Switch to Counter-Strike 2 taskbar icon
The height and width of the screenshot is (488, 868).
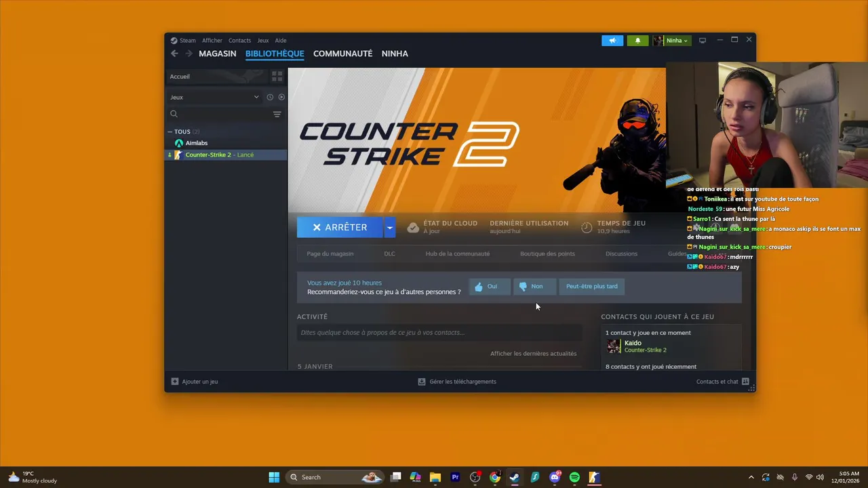(x=594, y=477)
